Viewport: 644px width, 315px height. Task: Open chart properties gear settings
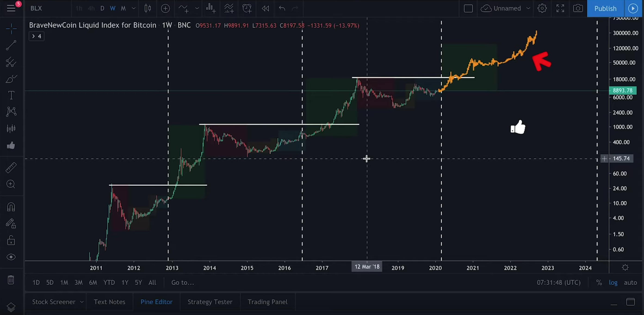click(x=542, y=9)
